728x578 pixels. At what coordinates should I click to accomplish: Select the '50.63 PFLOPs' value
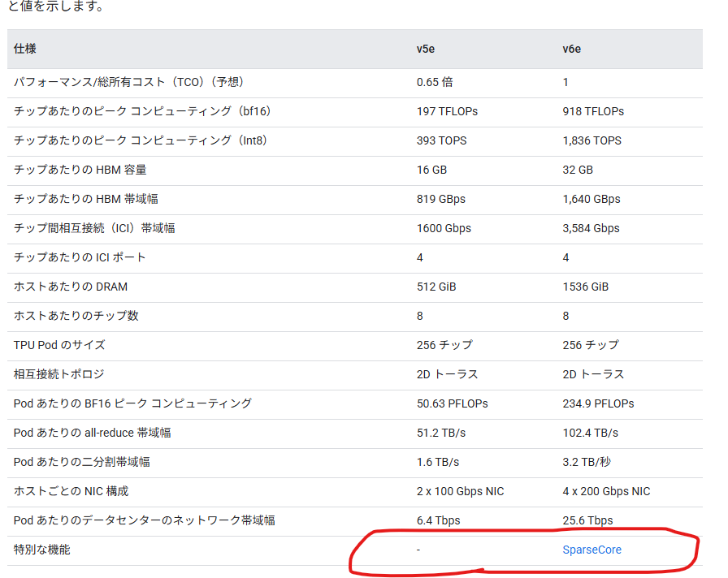453,403
